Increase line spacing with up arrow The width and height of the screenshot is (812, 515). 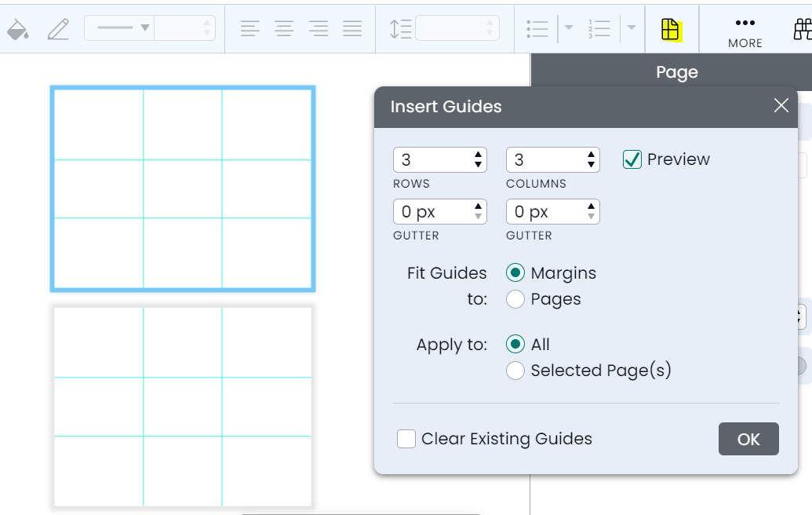pyautogui.click(x=490, y=22)
